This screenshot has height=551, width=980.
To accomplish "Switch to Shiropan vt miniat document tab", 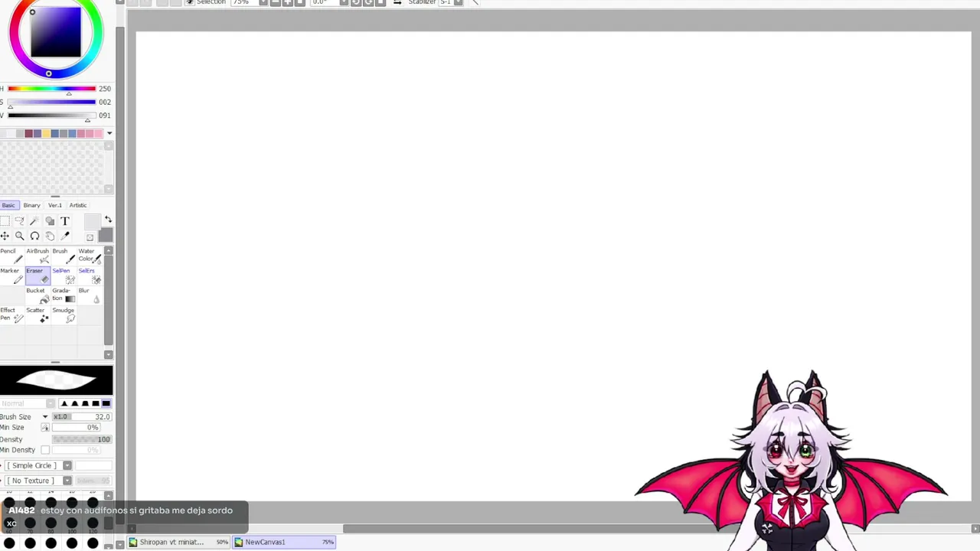I will (x=178, y=542).
